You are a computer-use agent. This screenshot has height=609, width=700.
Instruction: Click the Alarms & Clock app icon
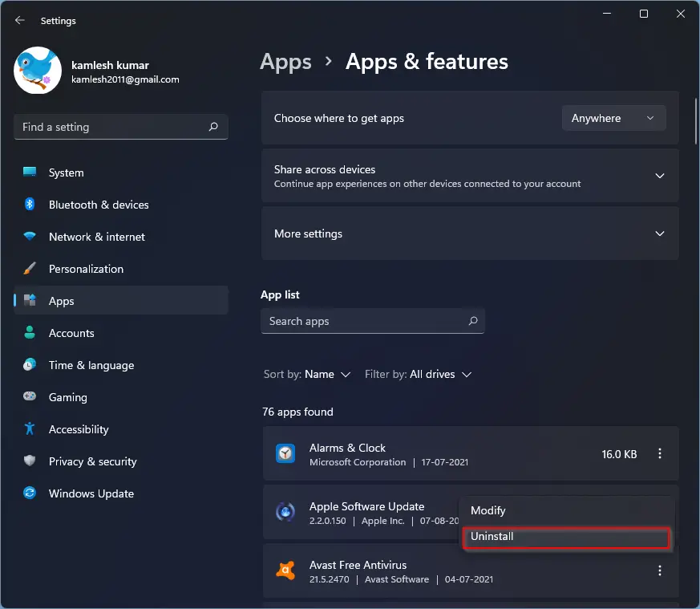click(x=285, y=454)
